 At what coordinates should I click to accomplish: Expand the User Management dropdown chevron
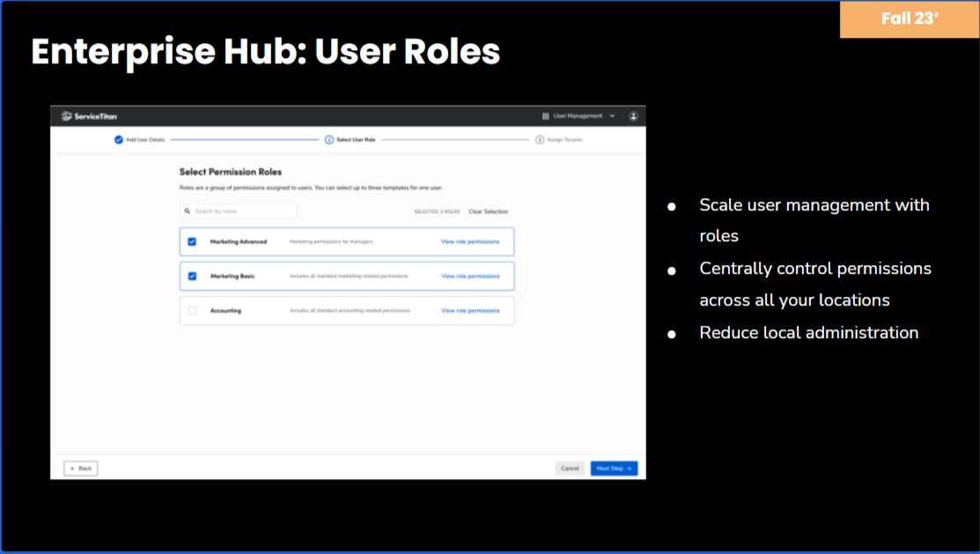pyautogui.click(x=613, y=116)
